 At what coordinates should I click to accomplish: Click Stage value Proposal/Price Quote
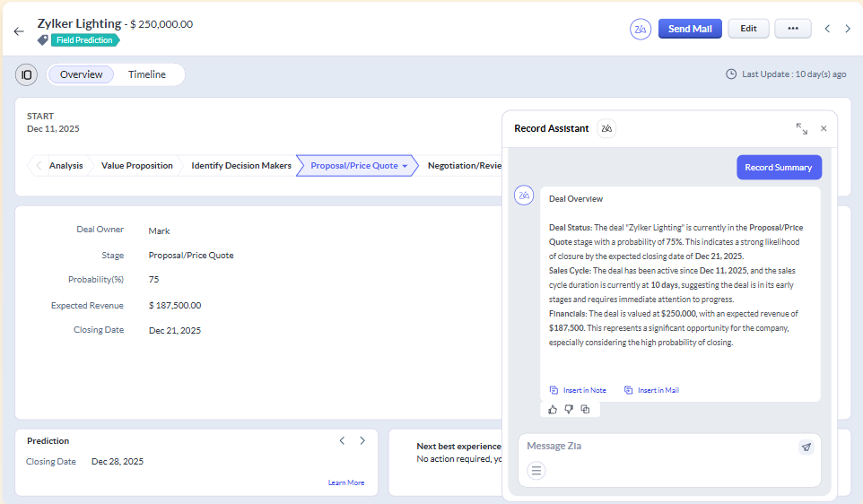pos(191,256)
